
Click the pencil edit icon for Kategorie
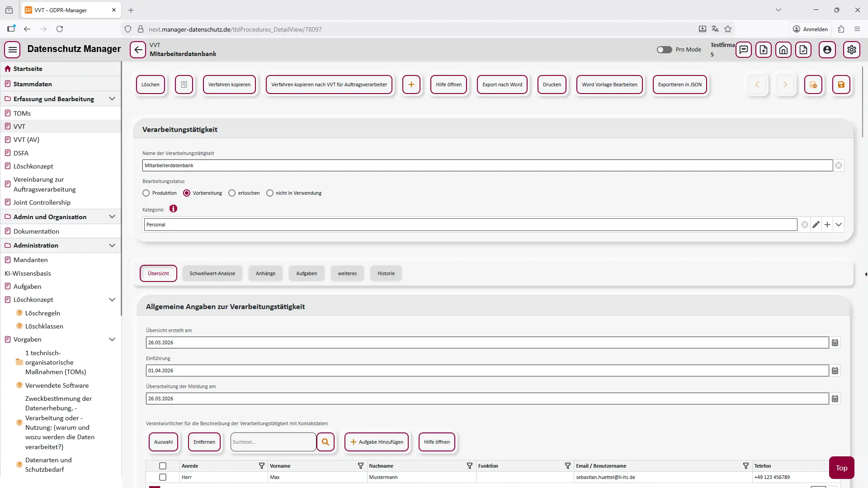816,225
